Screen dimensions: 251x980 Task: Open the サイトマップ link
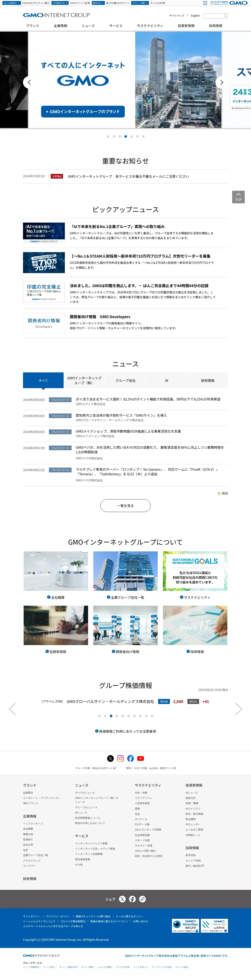[177, 16]
